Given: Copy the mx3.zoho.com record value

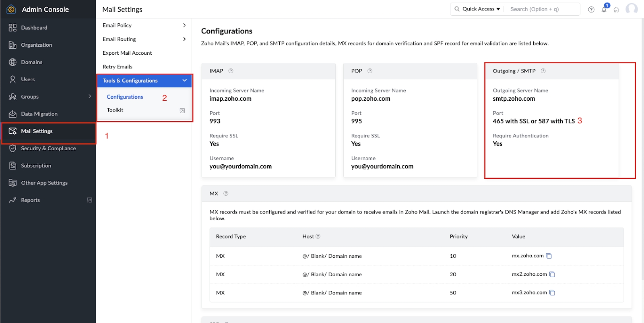Looking at the screenshot, I should point(552,293).
